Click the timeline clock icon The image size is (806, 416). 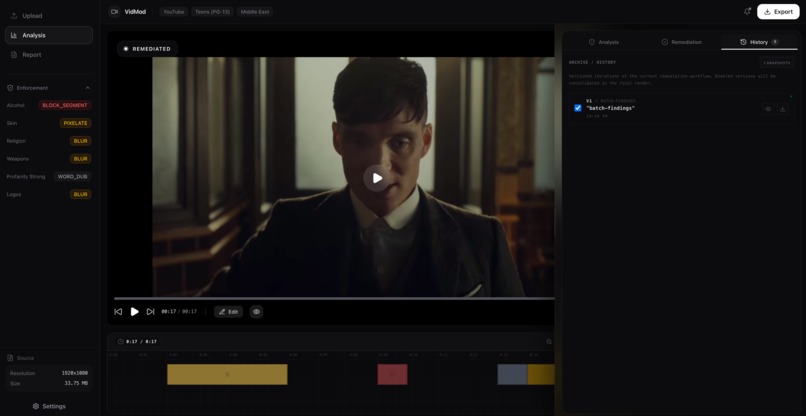(x=121, y=341)
